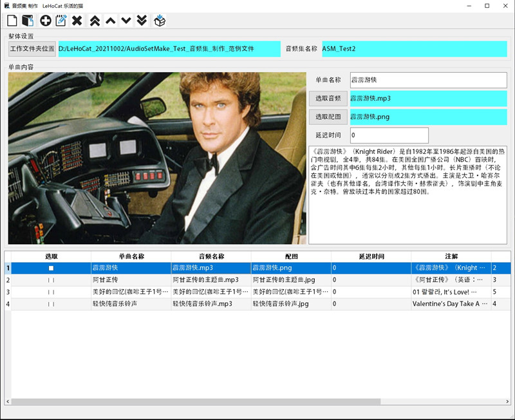Click the 阿甘正传的主题曲.mp3 cell
This screenshot has height=420, width=515.
pyautogui.click(x=211, y=280)
